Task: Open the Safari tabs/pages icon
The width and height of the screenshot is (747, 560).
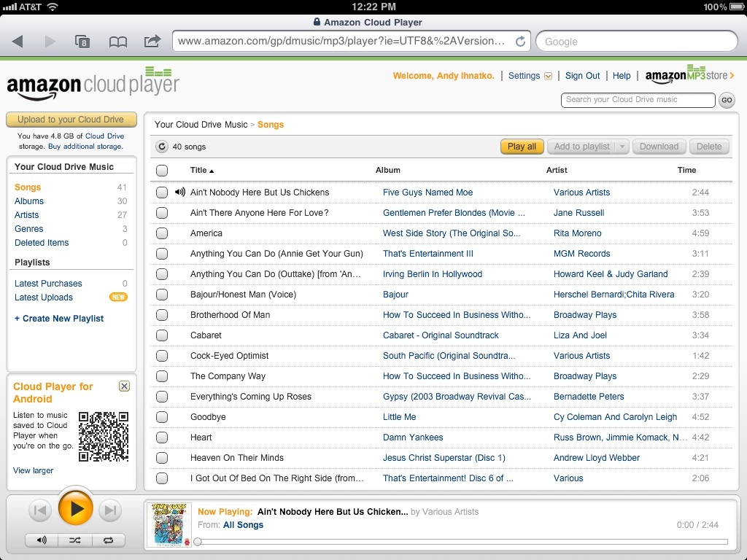Action: (82, 42)
